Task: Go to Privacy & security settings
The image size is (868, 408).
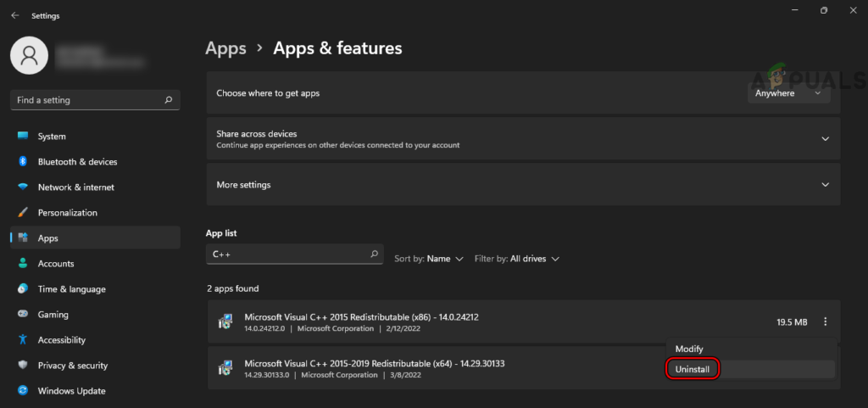Action: click(73, 366)
